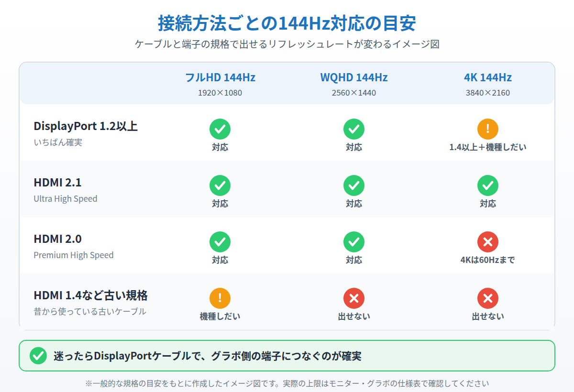Click the 4K 144Hz column header
Viewport: 574px width, 392px height.
488,77
